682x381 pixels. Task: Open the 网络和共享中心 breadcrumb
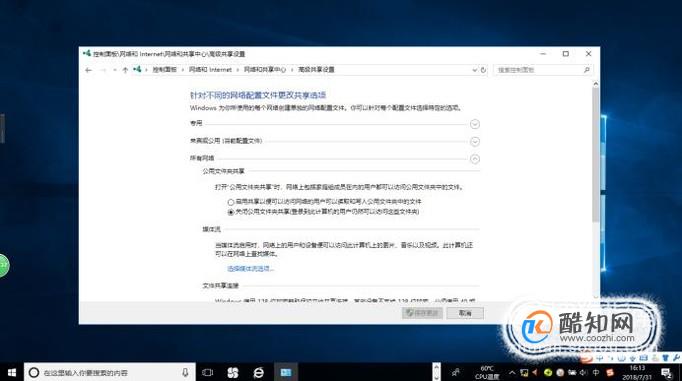[x=265, y=70]
